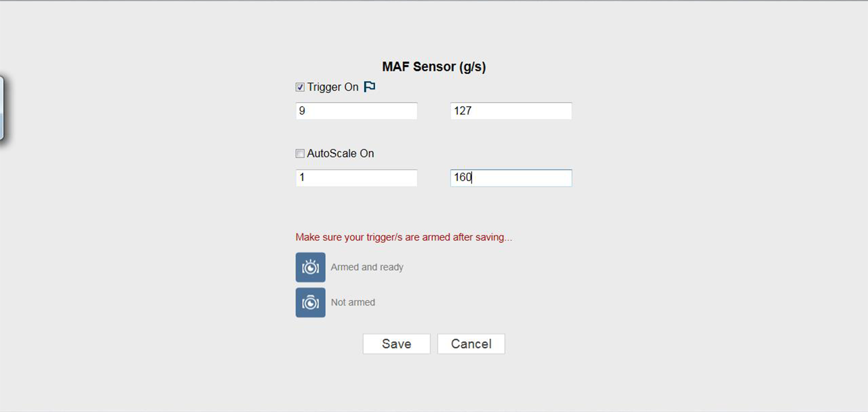Click the "Not armed" text label
Screen dimensions: 868x412
tap(353, 302)
